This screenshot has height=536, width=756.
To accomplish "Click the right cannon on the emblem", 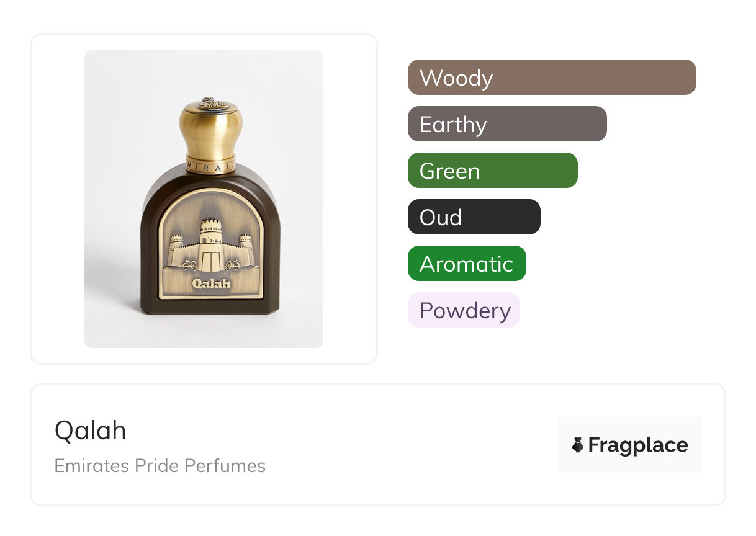I will coord(233,266).
